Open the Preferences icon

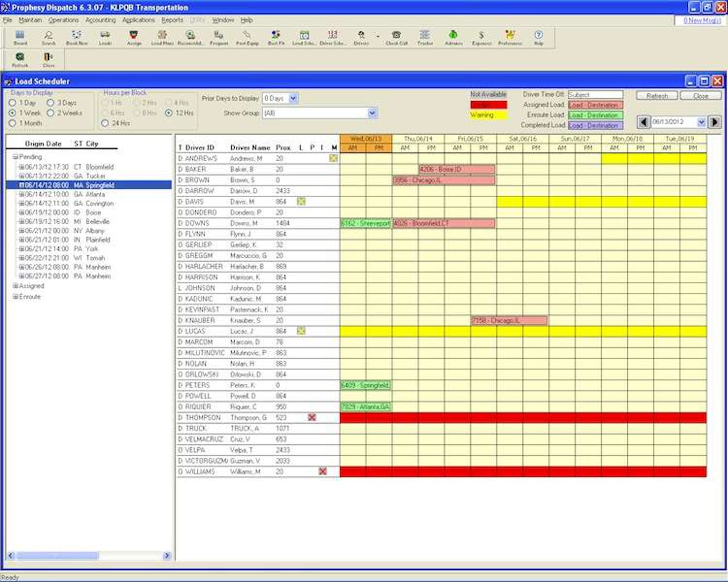[x=510, y=36]
